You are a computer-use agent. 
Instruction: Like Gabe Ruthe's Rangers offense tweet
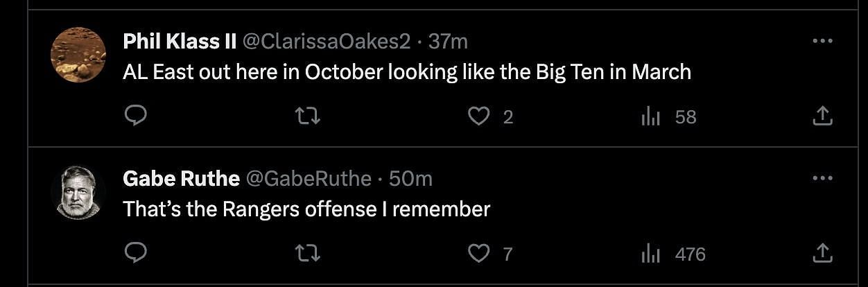click(x=478, y=254)
